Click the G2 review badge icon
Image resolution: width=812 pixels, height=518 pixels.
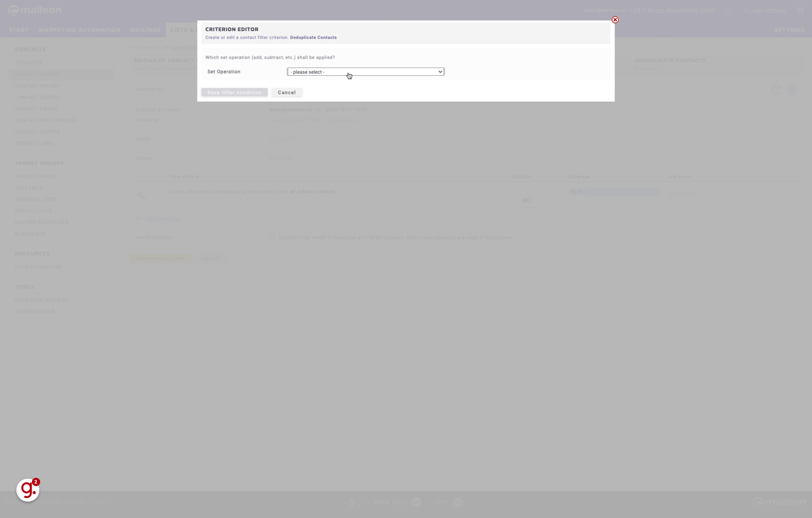28,490
